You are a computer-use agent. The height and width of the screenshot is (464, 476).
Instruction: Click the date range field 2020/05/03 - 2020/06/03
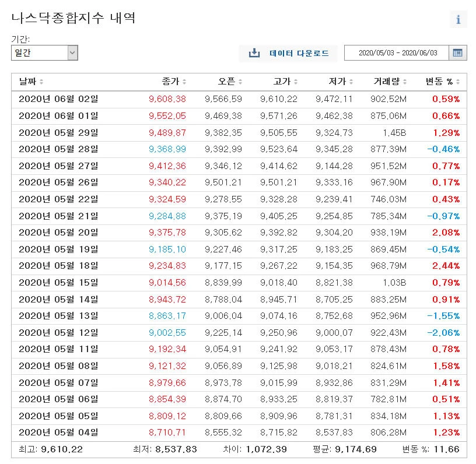click(397, 53)
